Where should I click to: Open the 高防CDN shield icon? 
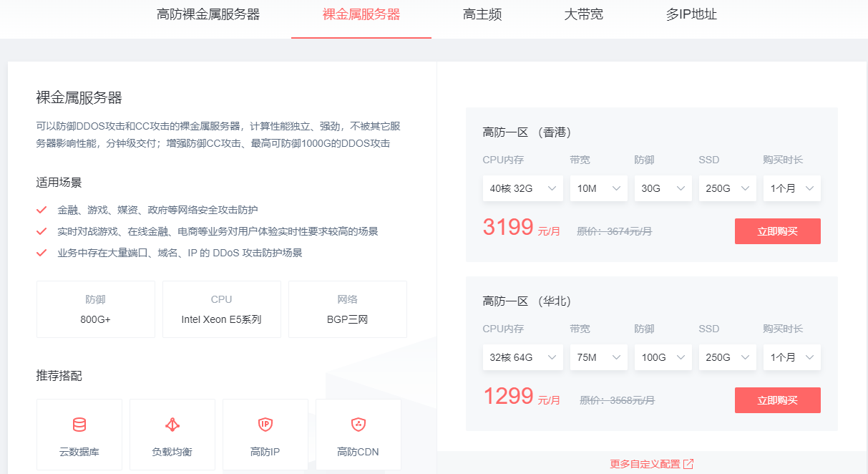pos(359,425)
